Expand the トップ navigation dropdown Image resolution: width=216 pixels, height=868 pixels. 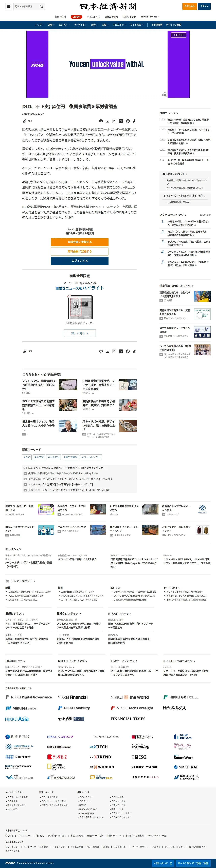tap(40, 25)
